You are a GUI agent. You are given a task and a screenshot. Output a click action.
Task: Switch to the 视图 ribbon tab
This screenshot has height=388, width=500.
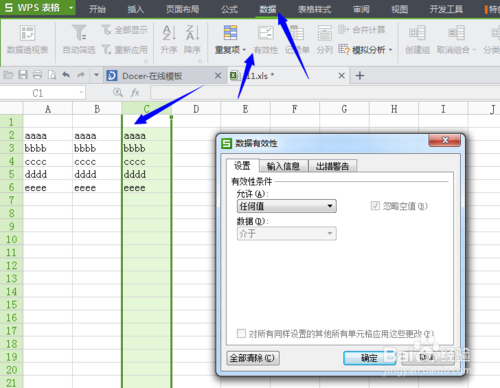coord(399,9)
